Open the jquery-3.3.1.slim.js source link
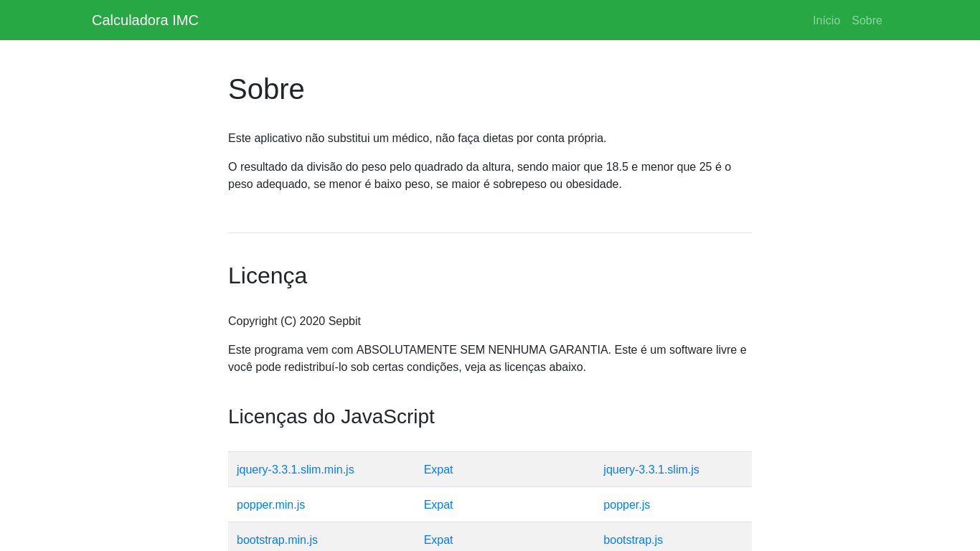980x551 pixels. click(651, 469)
